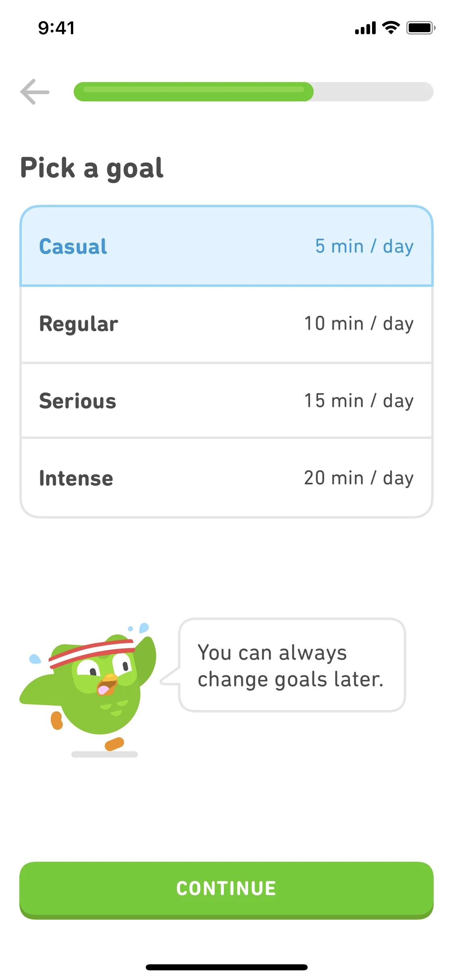Tap the "5 min / day" label

(364, 246)
